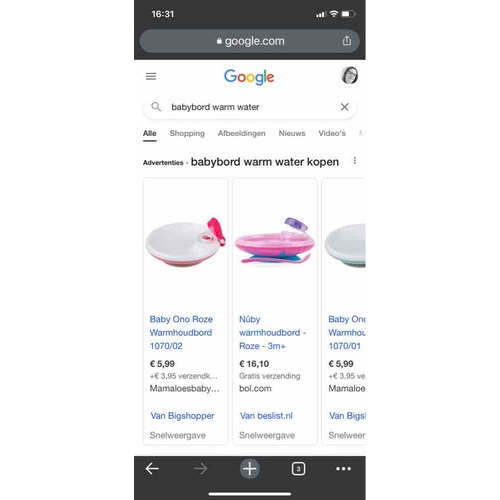Open a new tab with plus button
The image size is (500, 500).
tap(250, 469)
